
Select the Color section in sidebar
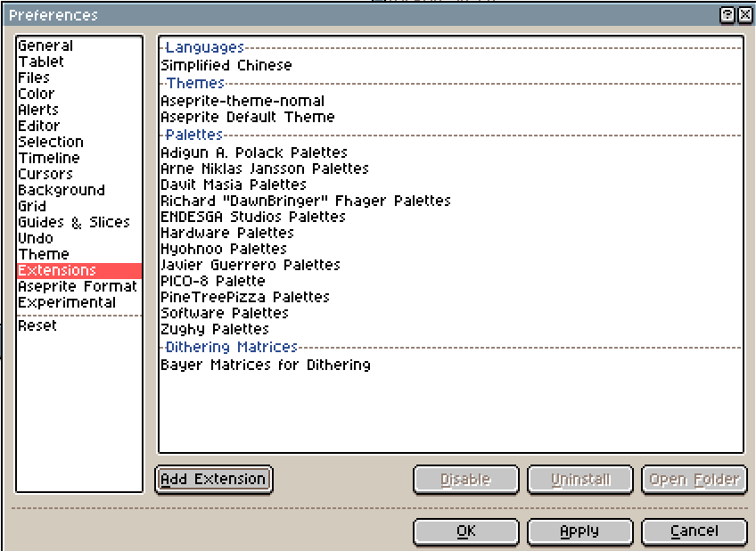(x=79, y=94)
